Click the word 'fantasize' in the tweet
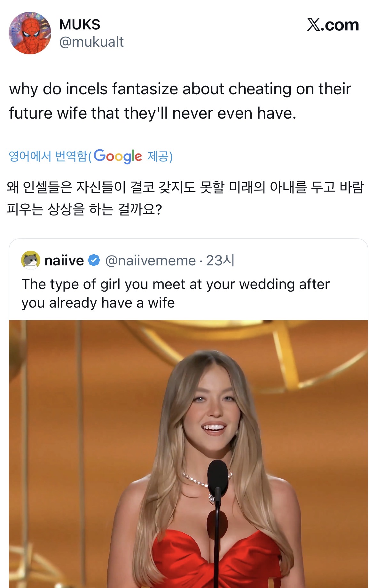Viewport: 377px width, 588px height. [x=145, y=89]
